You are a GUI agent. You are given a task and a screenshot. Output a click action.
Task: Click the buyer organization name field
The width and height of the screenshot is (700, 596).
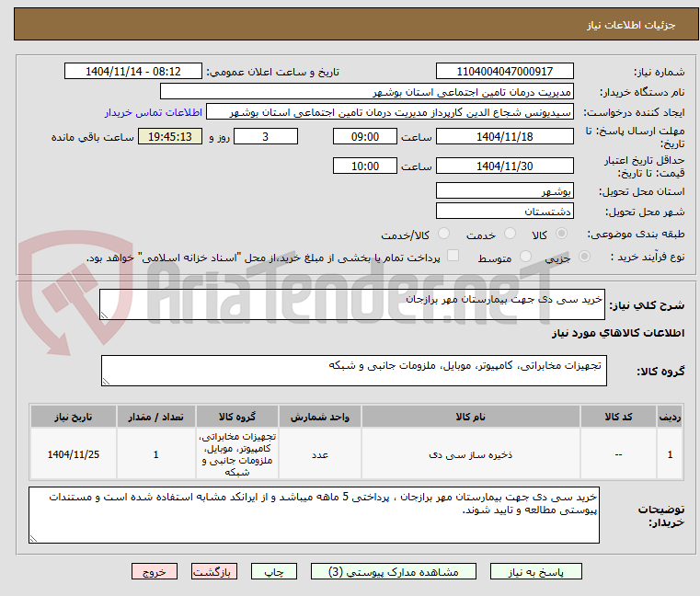[x=366, y=92]
